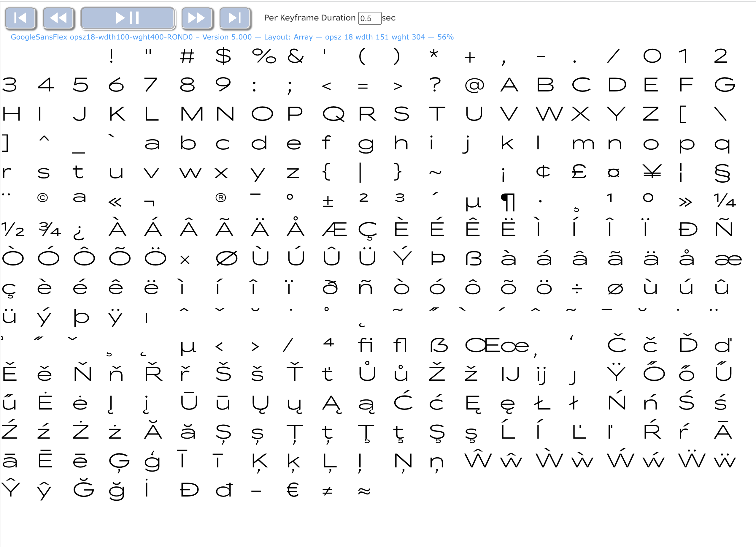This screenshot has width=756, height=547.
Task: Click the 'Ğ' uppercase G breve glyph
Action: (x=84, y=487)
